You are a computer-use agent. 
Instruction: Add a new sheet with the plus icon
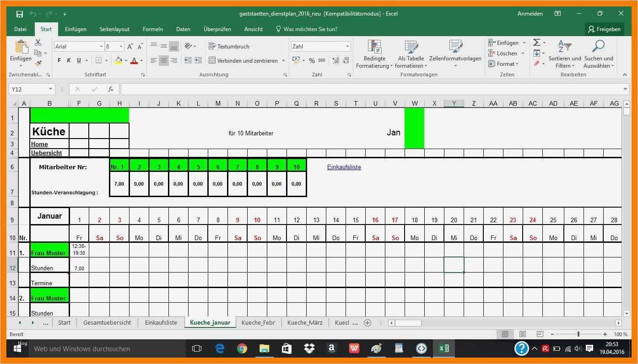tap(367, 323)
